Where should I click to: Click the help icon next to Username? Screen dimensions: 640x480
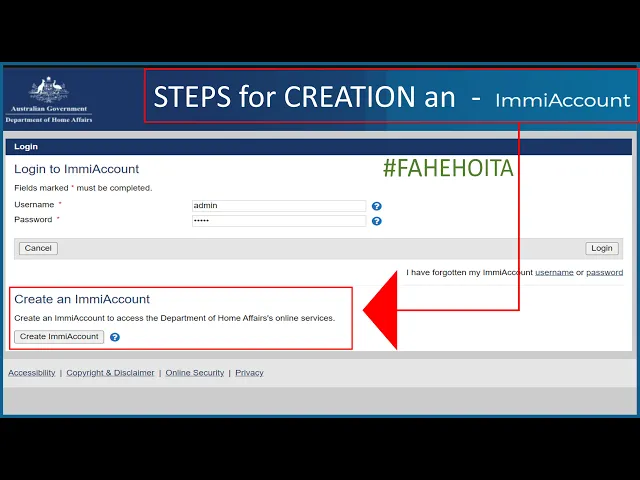click(x=377, y=206)
